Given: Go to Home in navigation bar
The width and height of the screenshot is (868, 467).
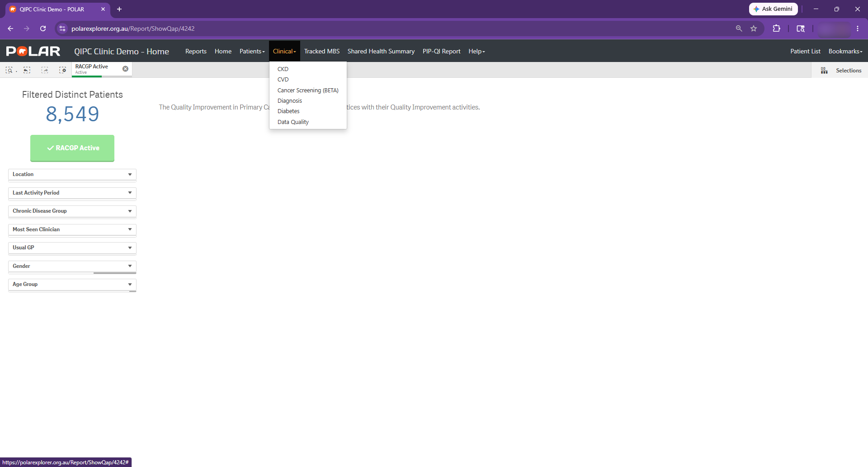Looking at the screenshot, I should 223,51.
